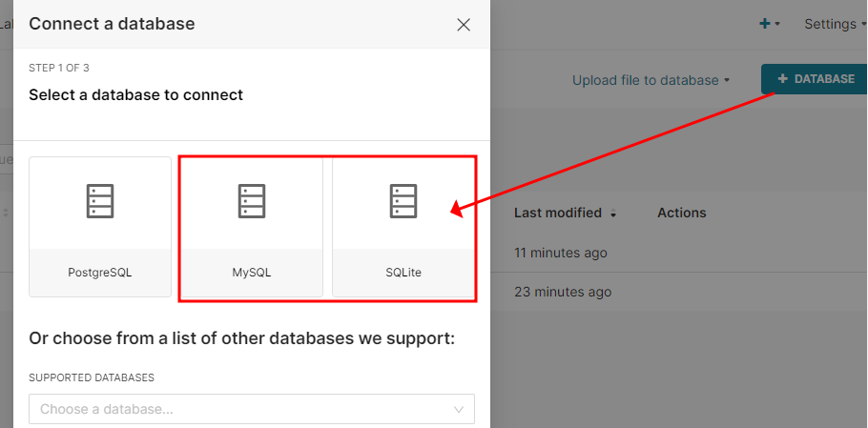Click the Last modified sort arrow
This screenshot has height=428, width=868.
pos(612,214)
